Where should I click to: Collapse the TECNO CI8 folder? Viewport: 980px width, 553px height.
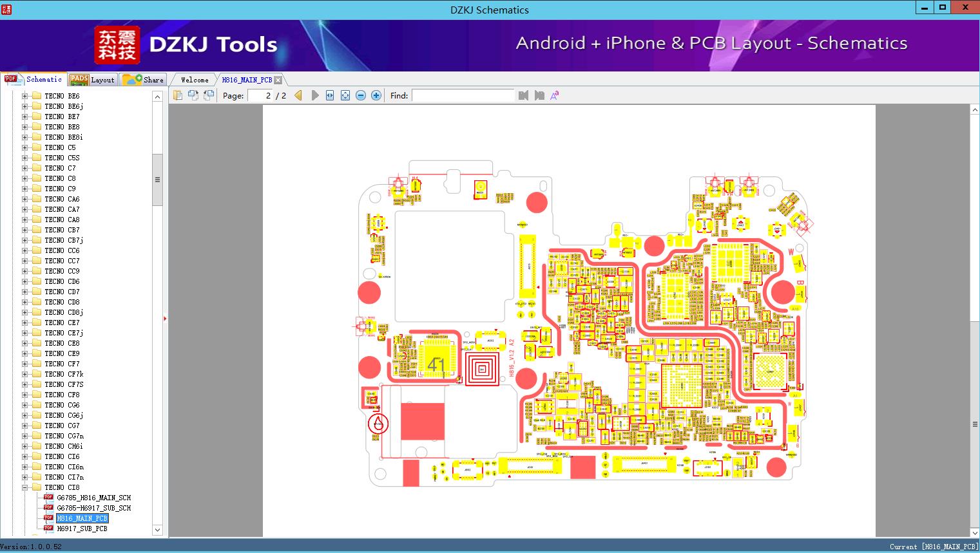point(25,487)
